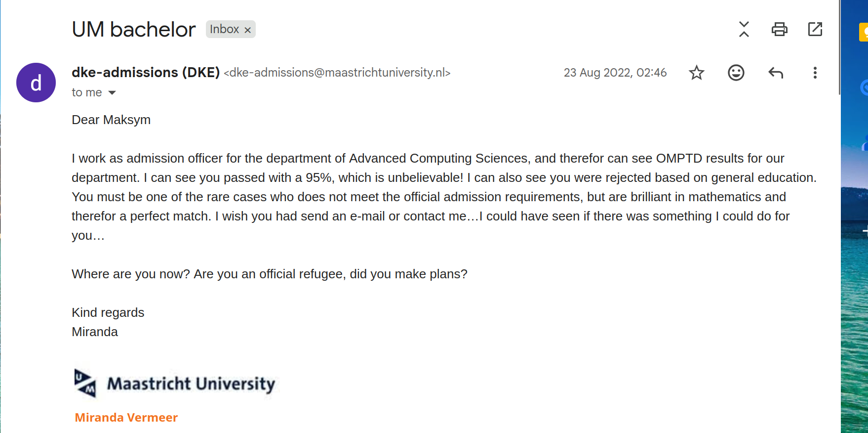Select the subject line 'UM bachelor'

click(133, 29)
